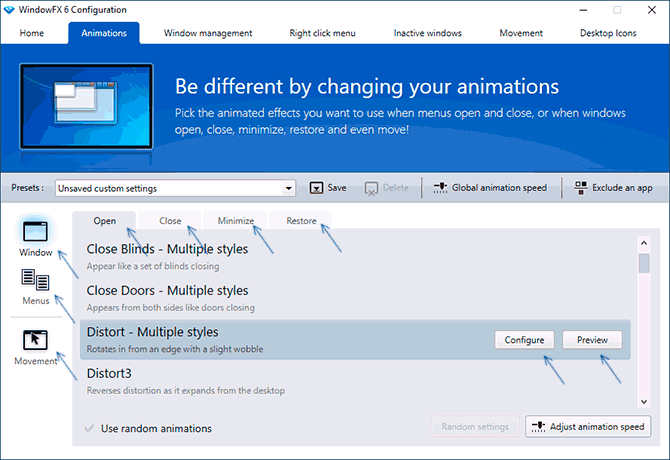Image resolution: width=670 pixels, height=460 pixels.
Task: Open the Window management tab
Action: pos(208,33)
